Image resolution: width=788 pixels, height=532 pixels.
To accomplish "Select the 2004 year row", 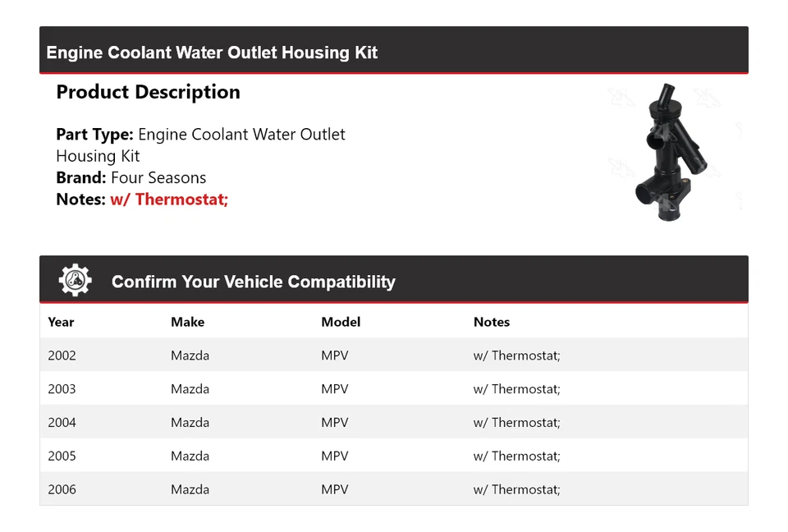I will click(x=62, y=423).
